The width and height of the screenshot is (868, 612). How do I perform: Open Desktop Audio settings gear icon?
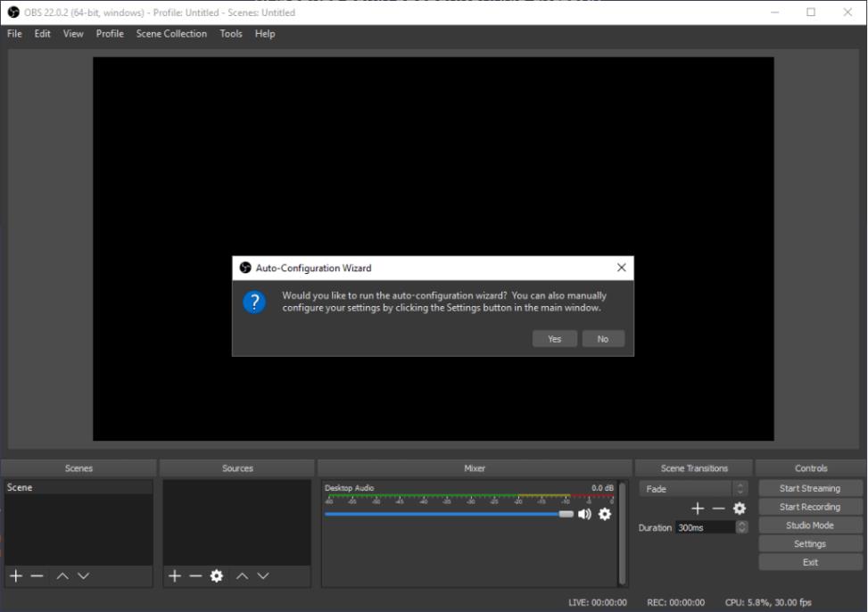click(605, 514)
